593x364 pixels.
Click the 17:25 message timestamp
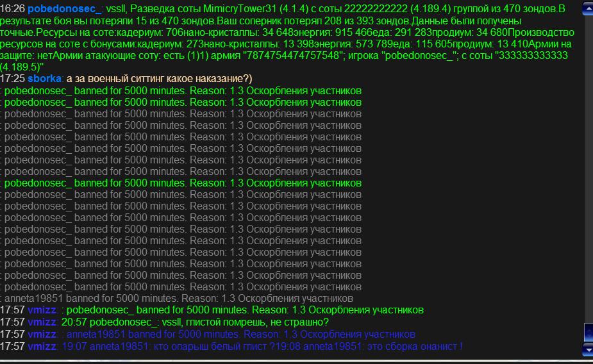point(12,78)
